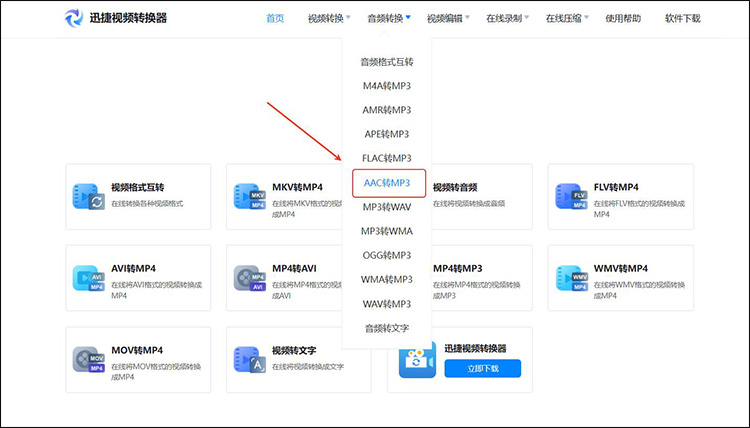Screen dimensions: 750x428
Task: Click the MOV转MP4 card icon
Action: [88, 360]
